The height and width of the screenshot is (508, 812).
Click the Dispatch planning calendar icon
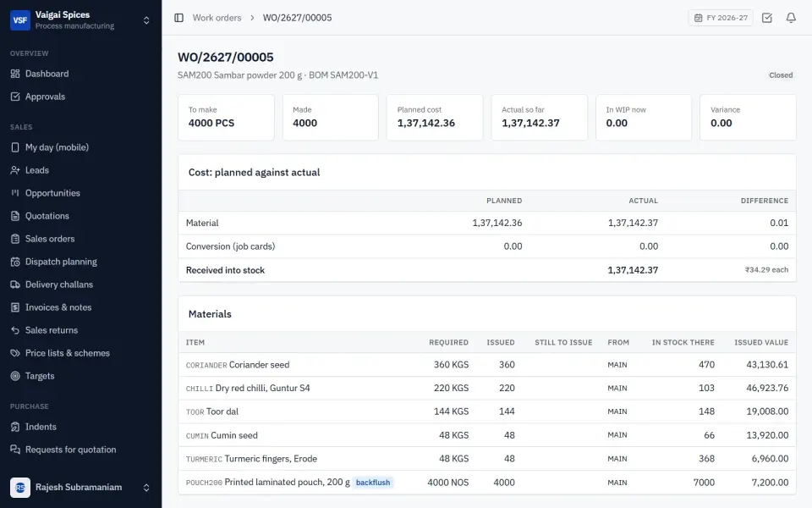pos(15,262)
